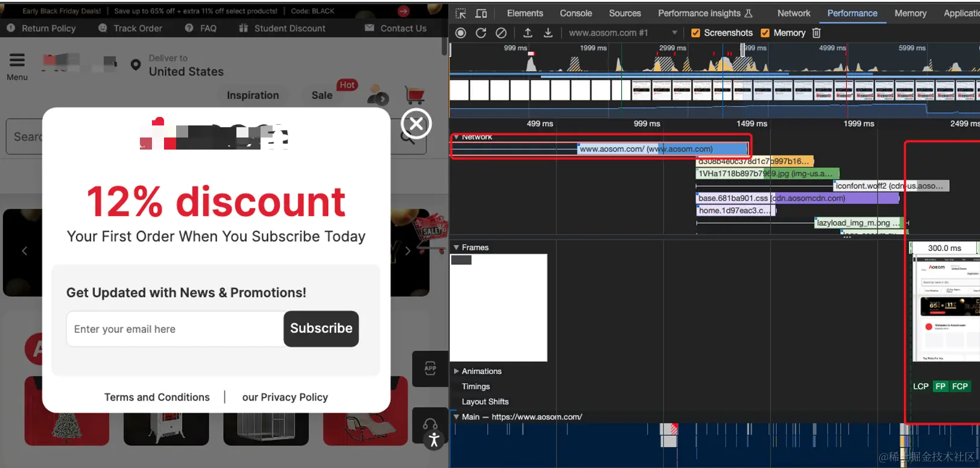Switch to the Network tab
This screenshot has width=980, height=468.
tap(794, 13)
